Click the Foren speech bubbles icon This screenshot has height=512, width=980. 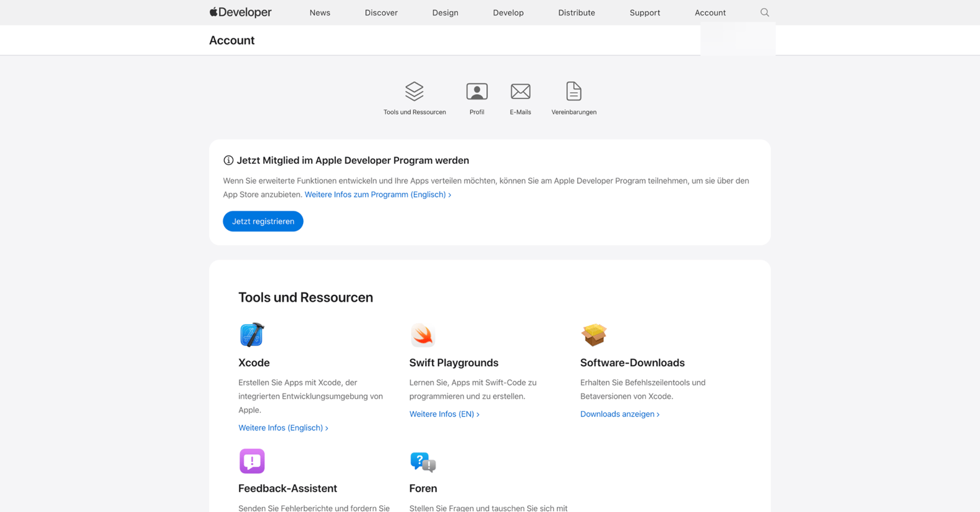click(x=423, y=461)
